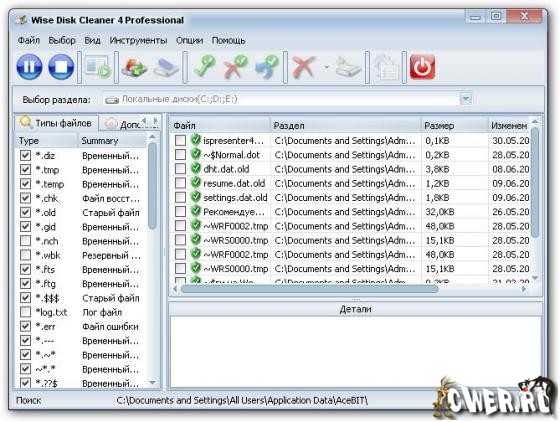560x422 pixels.
Task: Select date 30.05.20 in first row
Action: (510, 140)
